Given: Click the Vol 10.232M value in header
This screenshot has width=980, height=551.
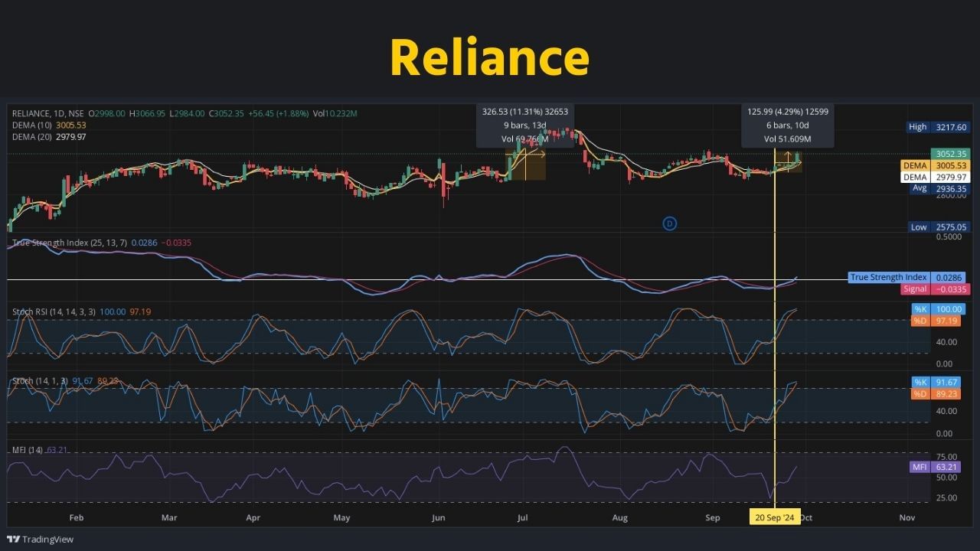Looking at the screenshot, I should (x=335, y=113).
